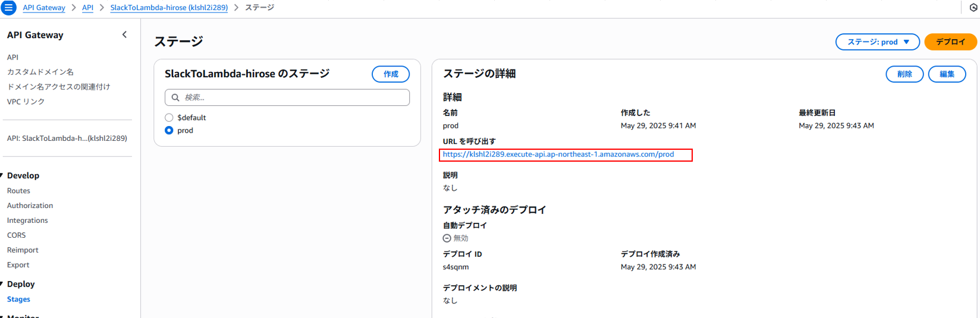The height and width of the screenshot is (318, 980).
Task: Collapse the Deploy section in sidebar
Action: coord(2,284)
